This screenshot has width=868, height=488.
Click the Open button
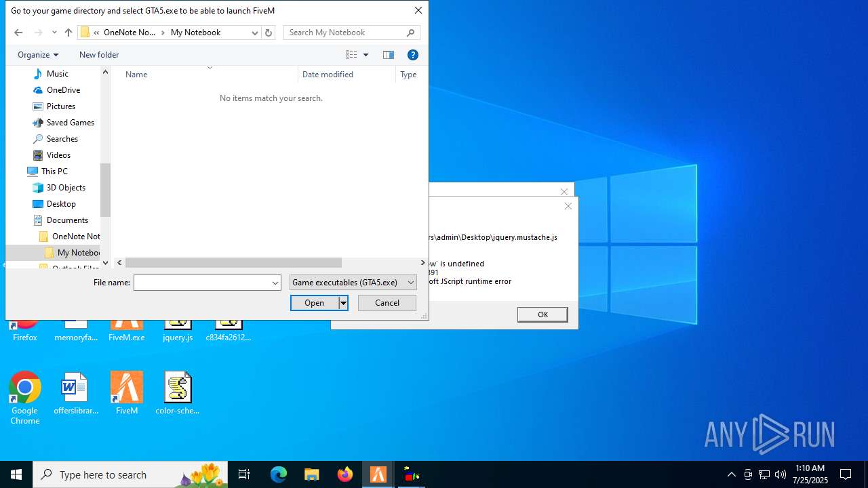(x=315, y=303)
